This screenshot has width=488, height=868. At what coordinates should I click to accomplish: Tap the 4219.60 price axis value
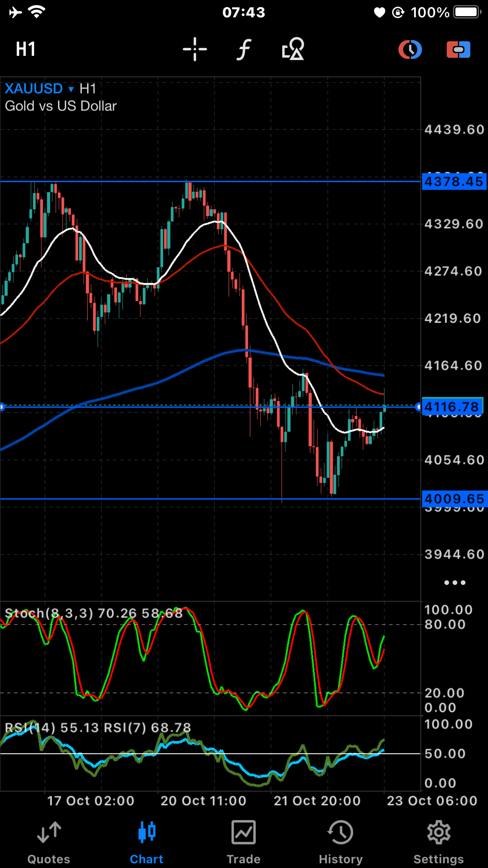click(x=453, y=318)
